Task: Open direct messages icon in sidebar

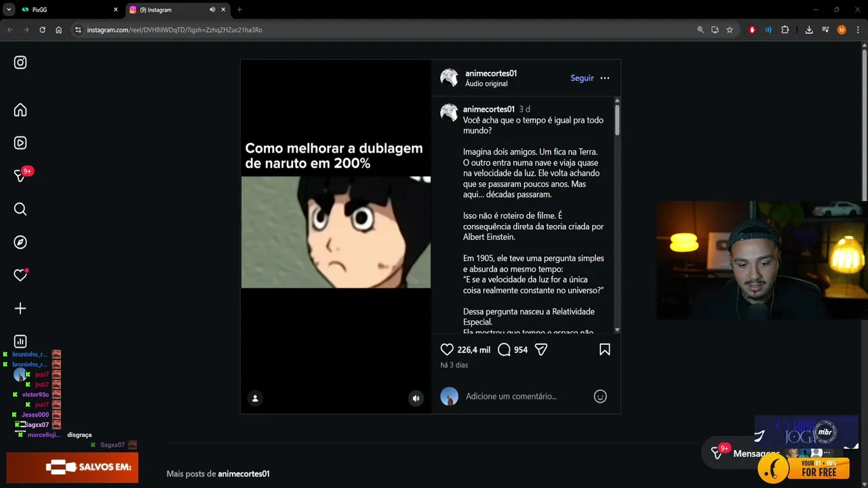Action: (20, 176)
